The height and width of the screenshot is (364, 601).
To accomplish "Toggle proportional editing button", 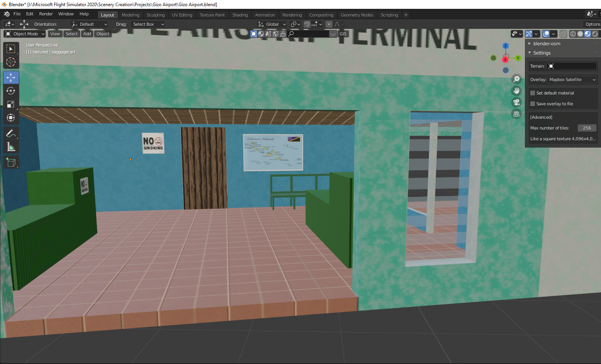I will (x=329, y=24).
